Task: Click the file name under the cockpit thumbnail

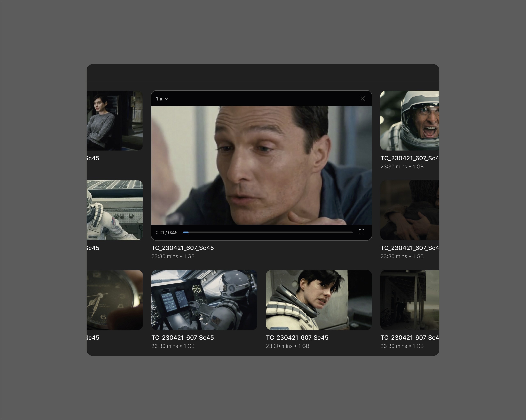Action: (x=183, y=338)
